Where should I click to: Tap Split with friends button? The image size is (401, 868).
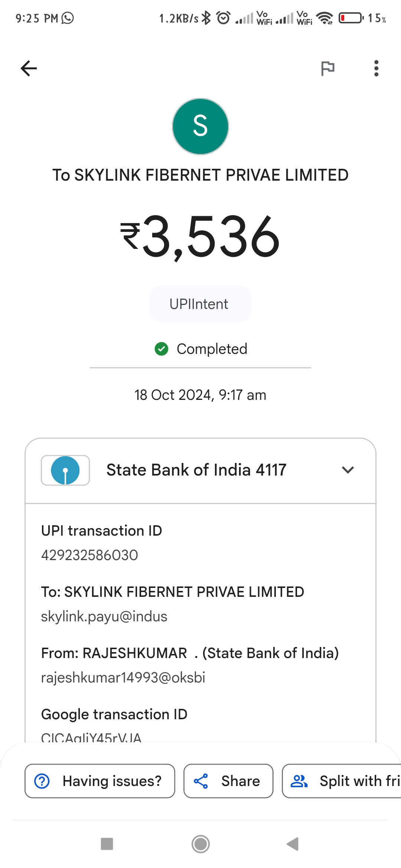342,781
